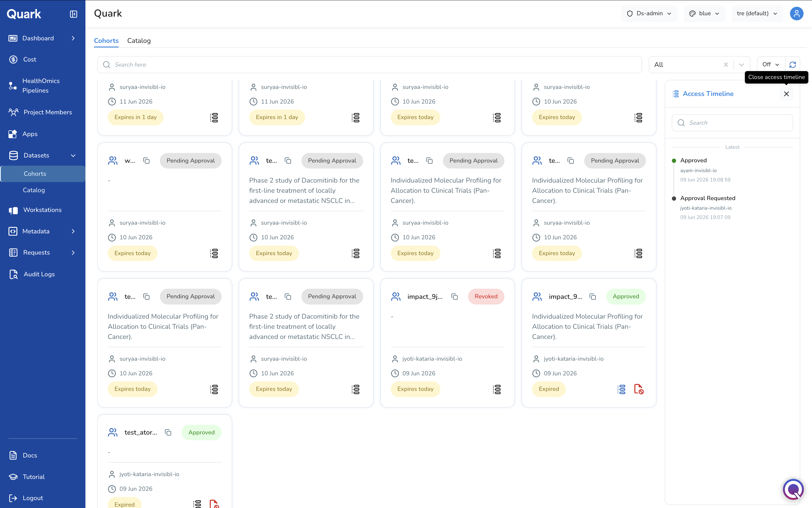The width and height of the screenshot is (812, 508).
Task: Copy the test_ator... cohort name
Action: (168, 432)
